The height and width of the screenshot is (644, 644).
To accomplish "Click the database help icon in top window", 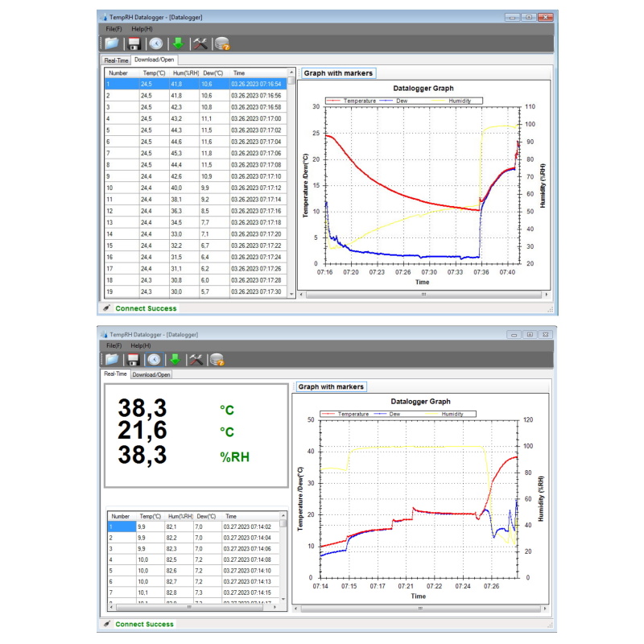I will coord(222,43).
